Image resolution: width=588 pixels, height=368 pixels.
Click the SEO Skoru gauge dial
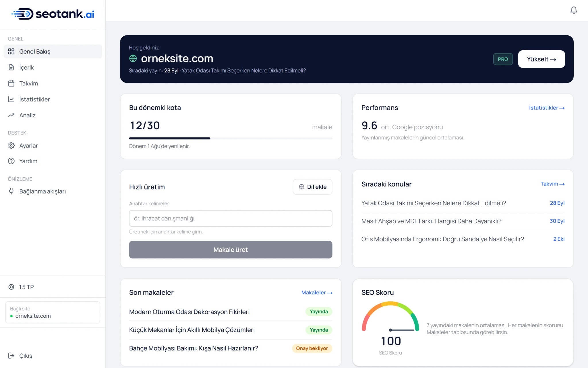[390, 316]
